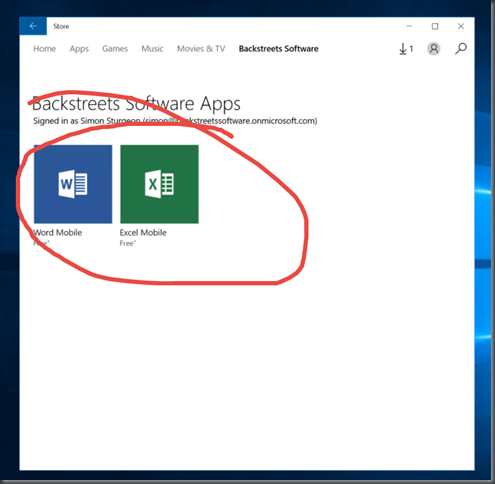Click the Signed in as Simon Sturgeon text
Screen dimensions: 495x484
(175, 121)
